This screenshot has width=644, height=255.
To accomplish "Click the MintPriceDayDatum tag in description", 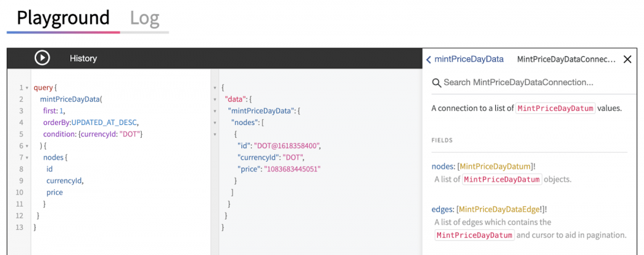I will (x=555, y=109).
